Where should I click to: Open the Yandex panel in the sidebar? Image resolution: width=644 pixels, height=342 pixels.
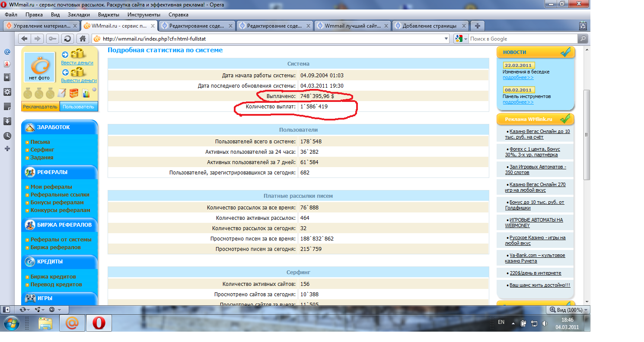(x=7, y=64)
